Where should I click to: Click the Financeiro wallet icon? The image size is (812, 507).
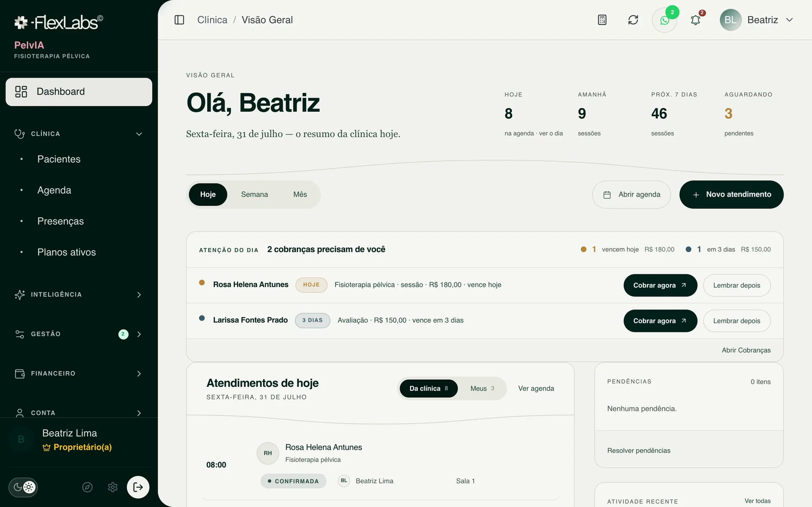(19, 374)
